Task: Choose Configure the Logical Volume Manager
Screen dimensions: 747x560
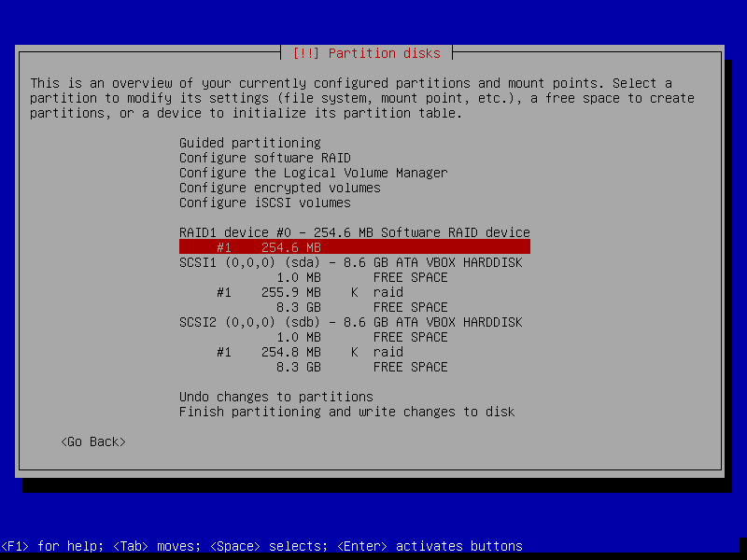Action: click(x=313, y=173)
